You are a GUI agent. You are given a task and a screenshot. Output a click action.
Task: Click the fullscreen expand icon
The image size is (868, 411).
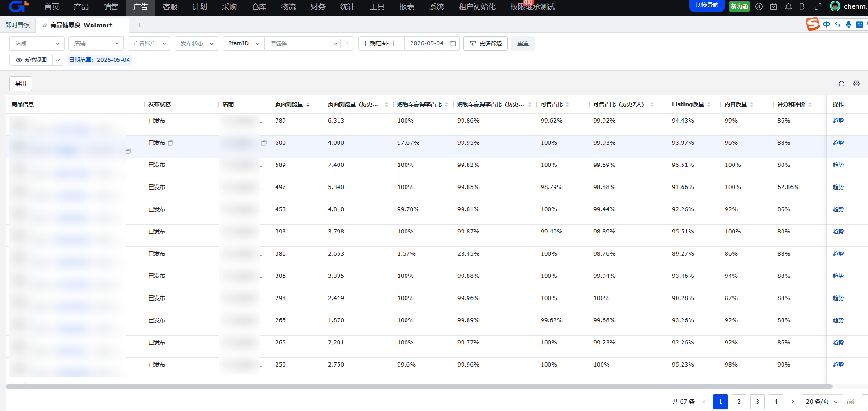click(x=818, y=6)
